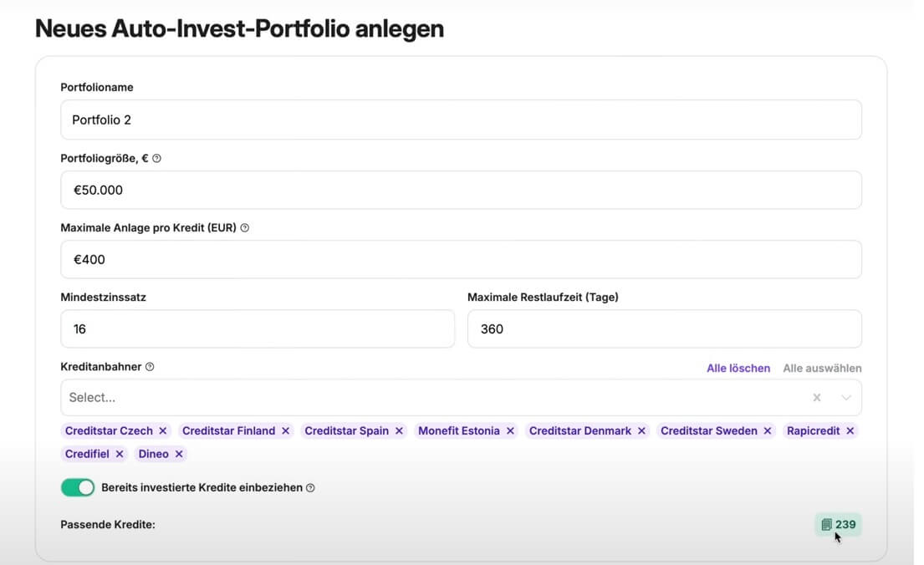Remove the Creditstar Czech tag
Image resolution: width=924 pixels, height=565 pixels.
point(163,431)
